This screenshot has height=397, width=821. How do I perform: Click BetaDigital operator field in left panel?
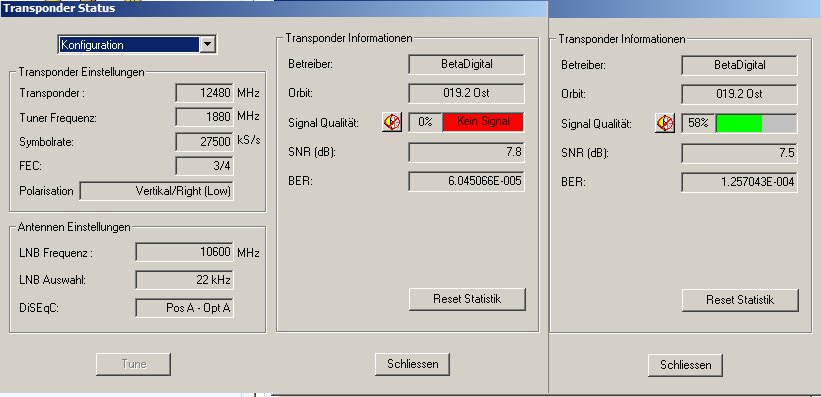467,64
